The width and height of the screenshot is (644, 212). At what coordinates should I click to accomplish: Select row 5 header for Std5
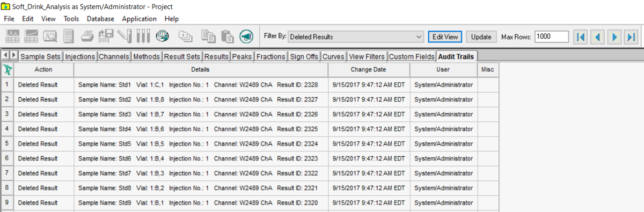point(7,144)
